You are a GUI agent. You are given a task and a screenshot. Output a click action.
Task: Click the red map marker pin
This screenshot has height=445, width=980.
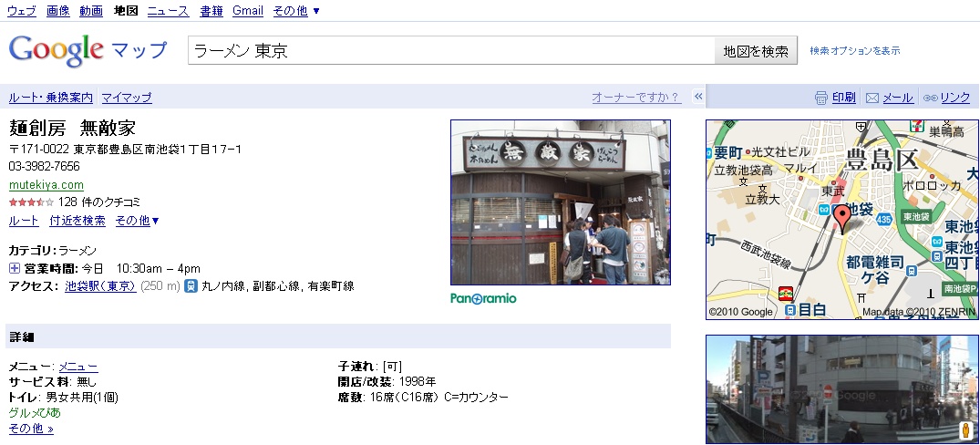click(842, 220)
